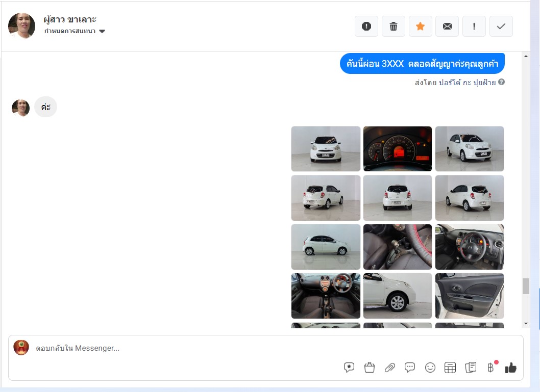Mark conversation unread with envelope icon

click(x=447, y=27)
